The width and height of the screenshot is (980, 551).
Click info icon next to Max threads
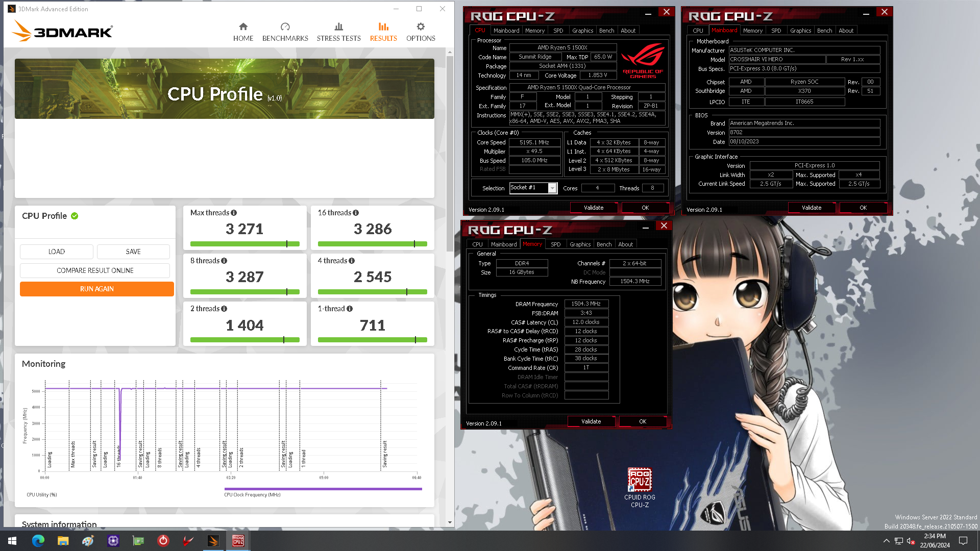234,213
